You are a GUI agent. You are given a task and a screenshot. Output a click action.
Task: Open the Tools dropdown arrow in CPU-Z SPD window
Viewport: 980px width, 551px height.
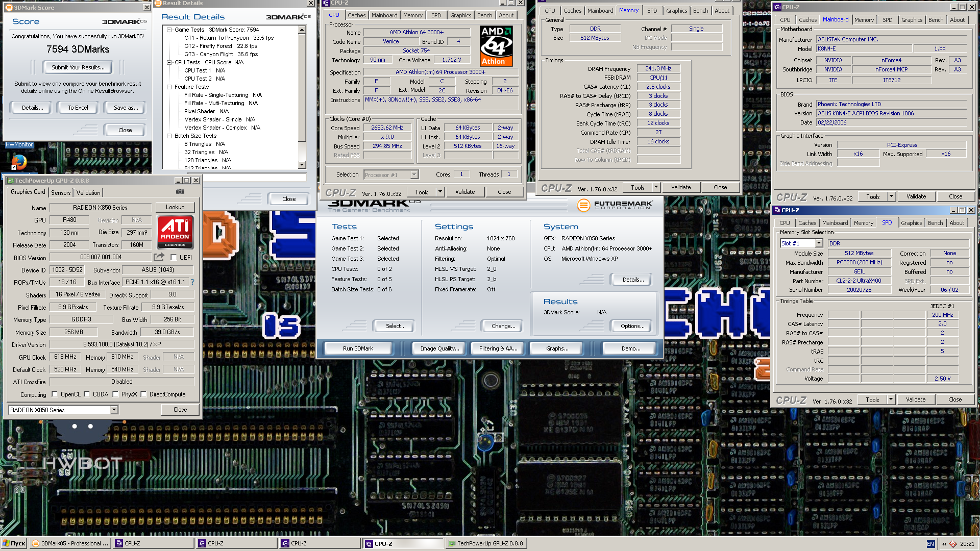(891, 399)
